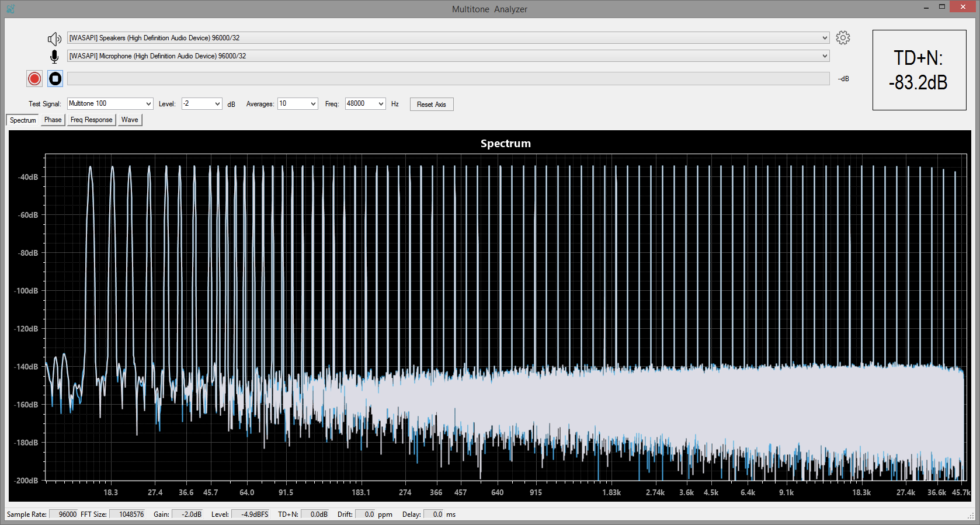Open the Averages dropdown showing 10
The height and width of the screenshot is (525, 980).
297,104
